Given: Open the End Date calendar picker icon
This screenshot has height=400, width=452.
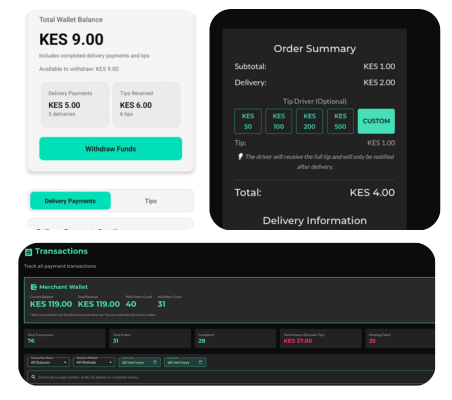Looking at the screenshot, I should [200, 362].
